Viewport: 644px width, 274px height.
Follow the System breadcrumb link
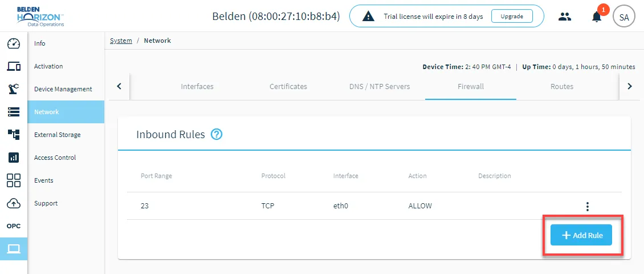pyautogui.click(x=121, y=41)
